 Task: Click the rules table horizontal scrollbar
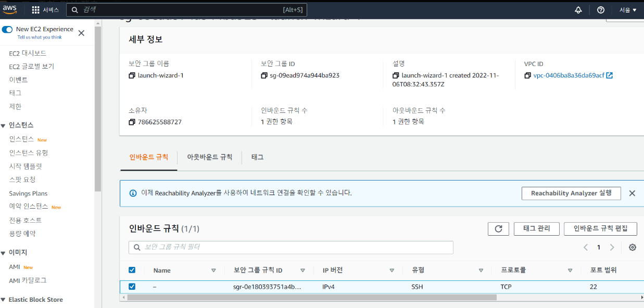[312, 298]
